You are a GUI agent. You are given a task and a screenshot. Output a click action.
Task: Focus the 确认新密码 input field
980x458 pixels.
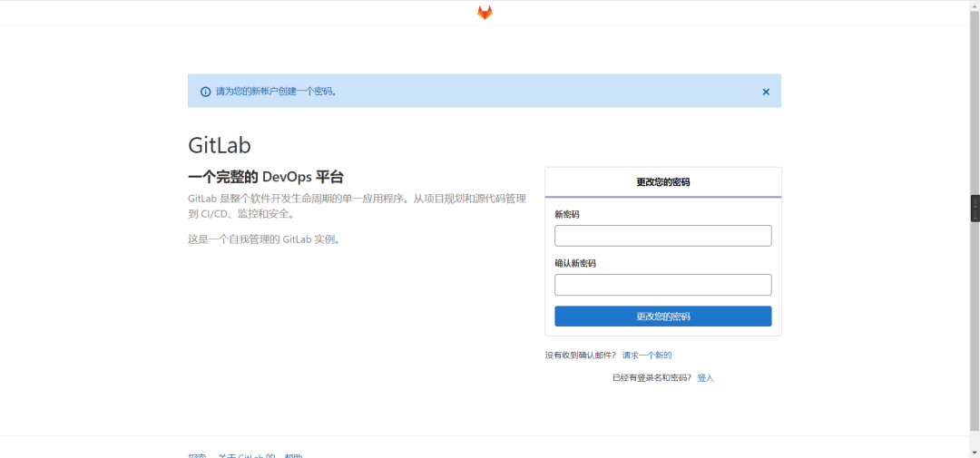(663, 285)
